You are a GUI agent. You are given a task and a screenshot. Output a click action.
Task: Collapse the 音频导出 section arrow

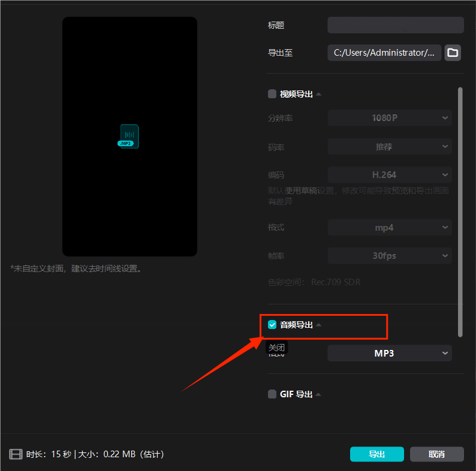click(x=319, y=325)
